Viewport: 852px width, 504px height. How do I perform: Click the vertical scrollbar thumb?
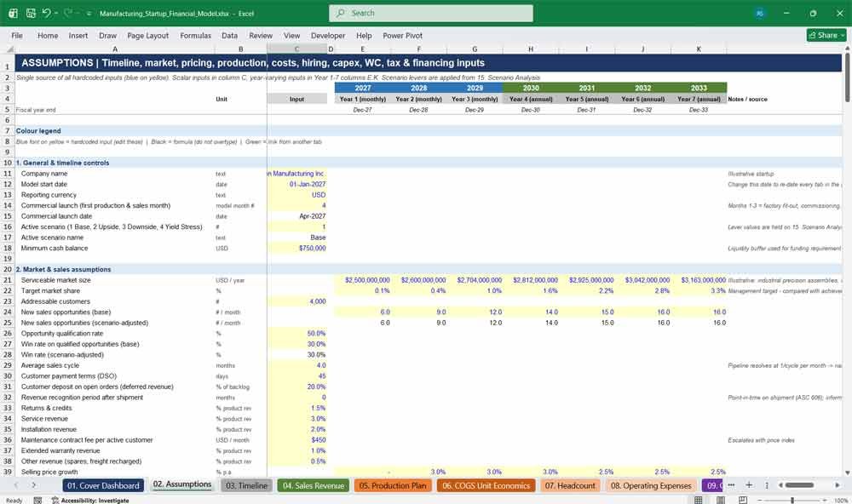(x=847, y=77)
